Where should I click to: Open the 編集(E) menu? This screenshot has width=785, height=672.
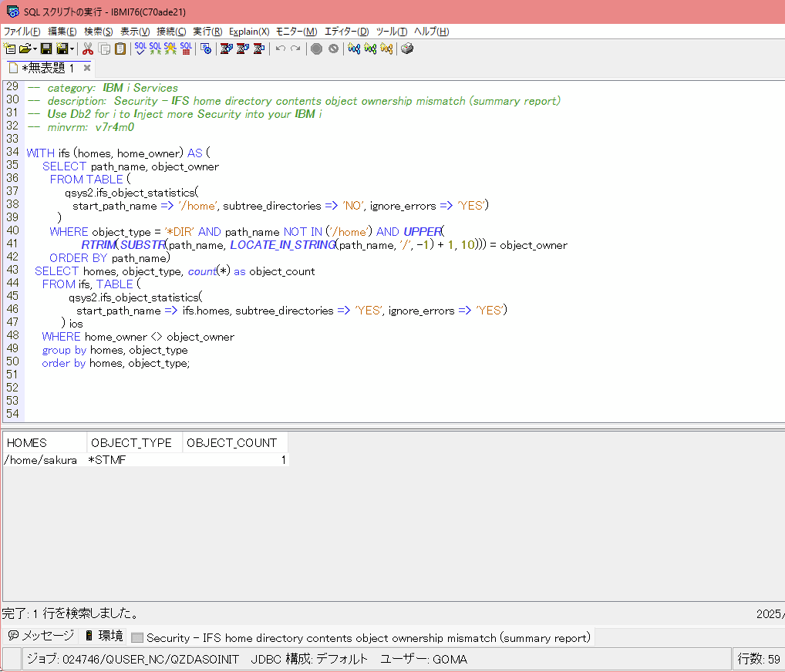[x=62, y=32]
